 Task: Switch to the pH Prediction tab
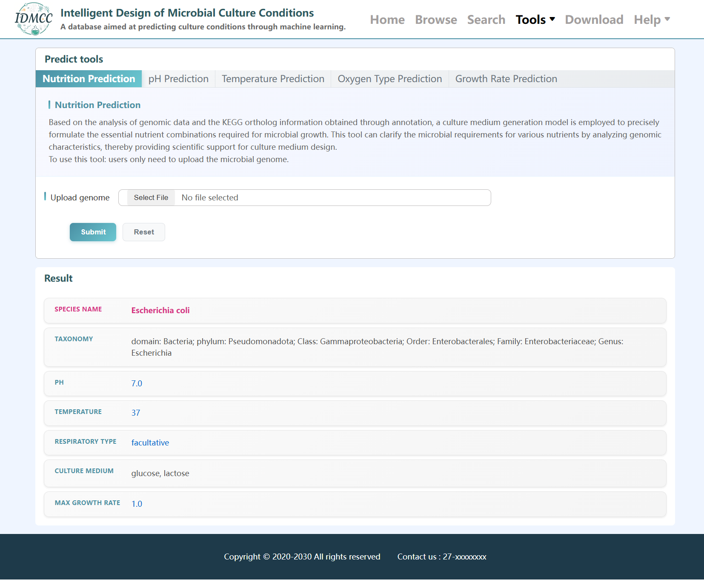pos(178,79)
